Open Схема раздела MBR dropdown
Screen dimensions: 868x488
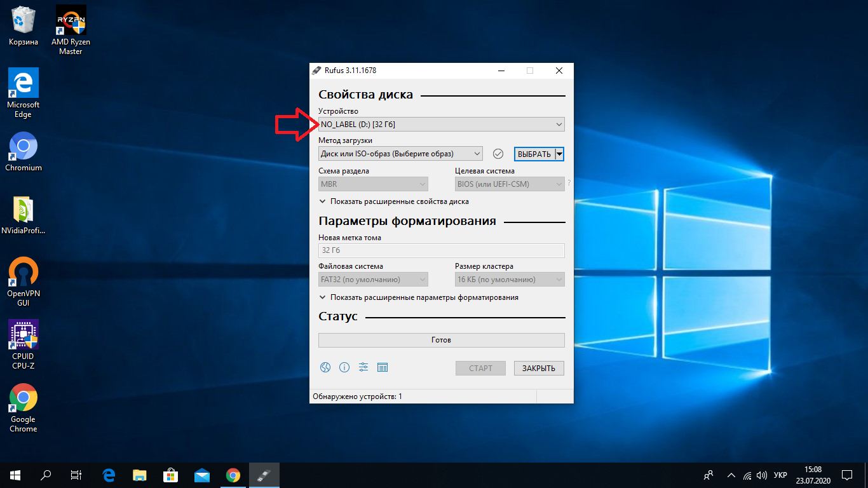pyautogui.click(x=374, y=184)
